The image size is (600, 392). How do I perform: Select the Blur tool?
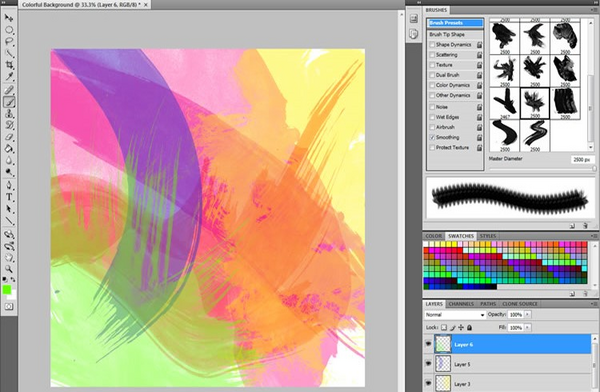9,160
